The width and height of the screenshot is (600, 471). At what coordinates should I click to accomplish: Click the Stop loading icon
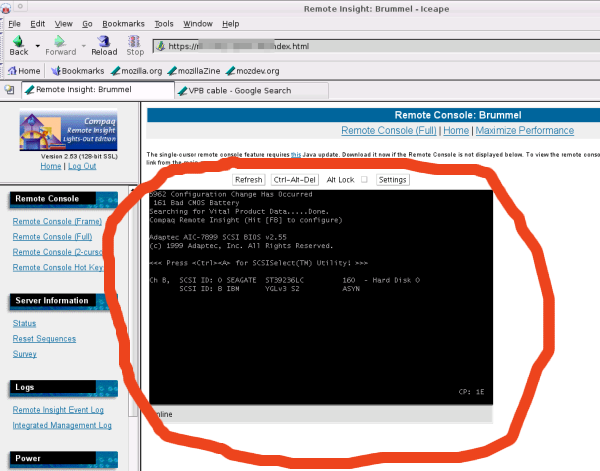tap(135, 45)
